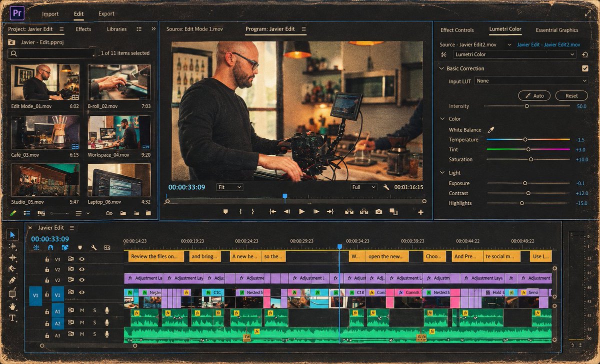600x364 pixels.
Task: Click the Premiere Pro home logo
Action: 17,13
